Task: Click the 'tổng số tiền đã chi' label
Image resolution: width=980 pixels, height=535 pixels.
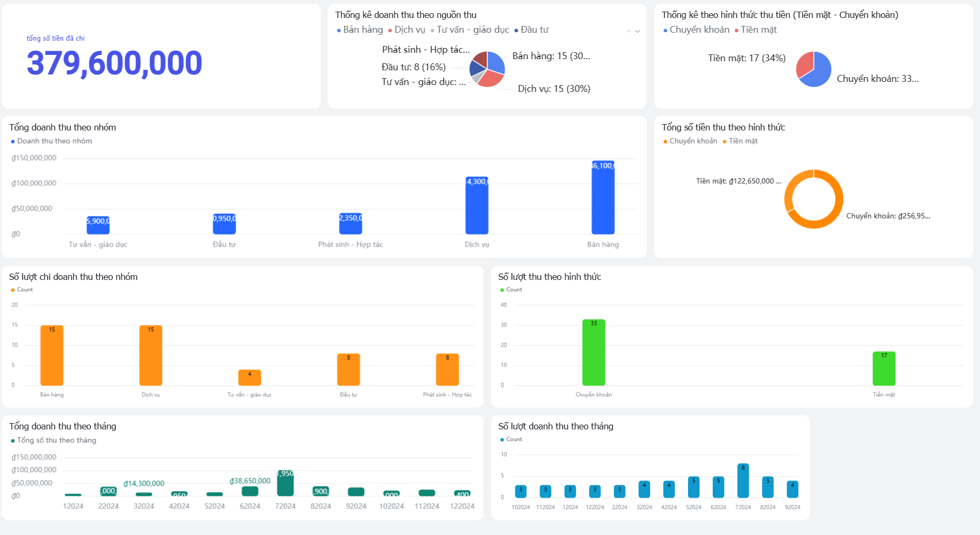Action: click(x=55, y=38)
